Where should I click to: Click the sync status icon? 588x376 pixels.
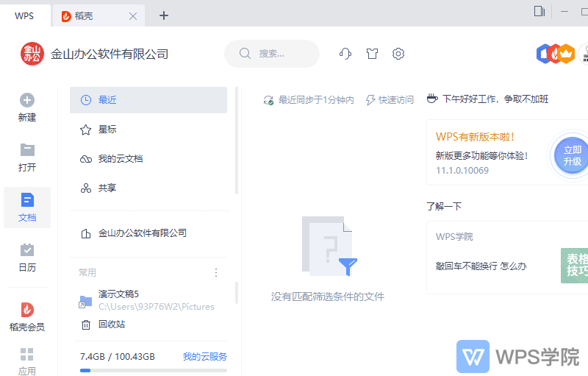pos(268,100)
